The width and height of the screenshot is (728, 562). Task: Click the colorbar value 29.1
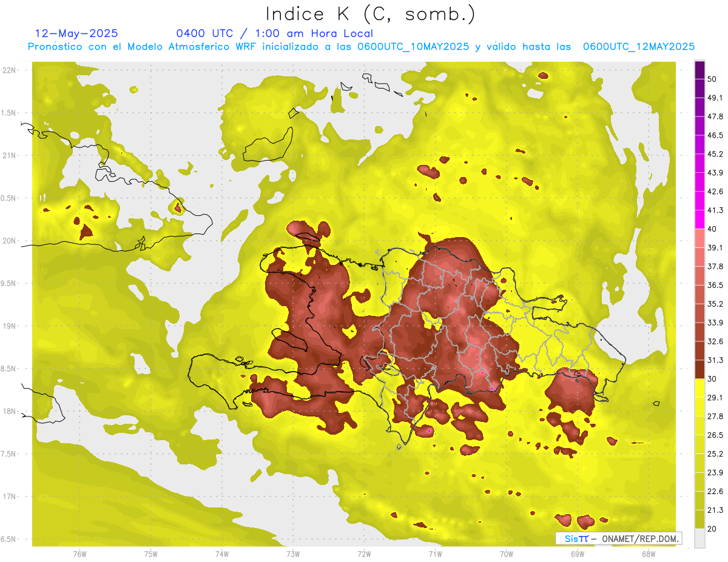[715, 398]
